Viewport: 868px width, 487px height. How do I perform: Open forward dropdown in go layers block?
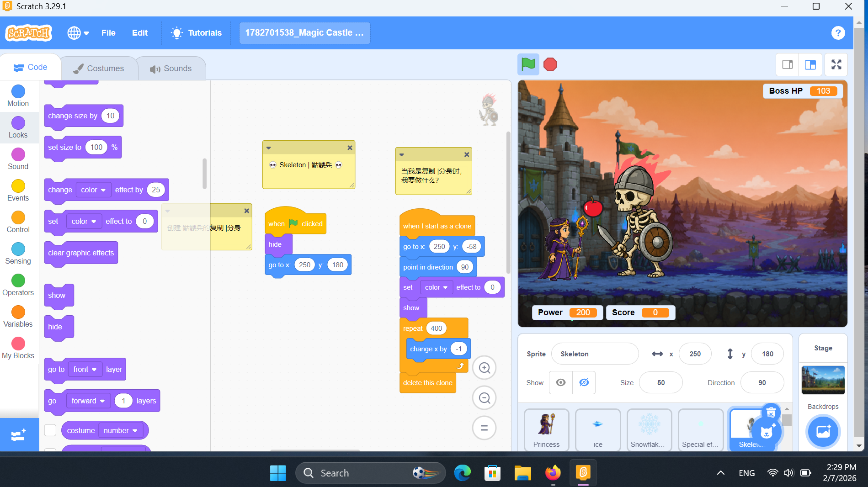[88, 401]
